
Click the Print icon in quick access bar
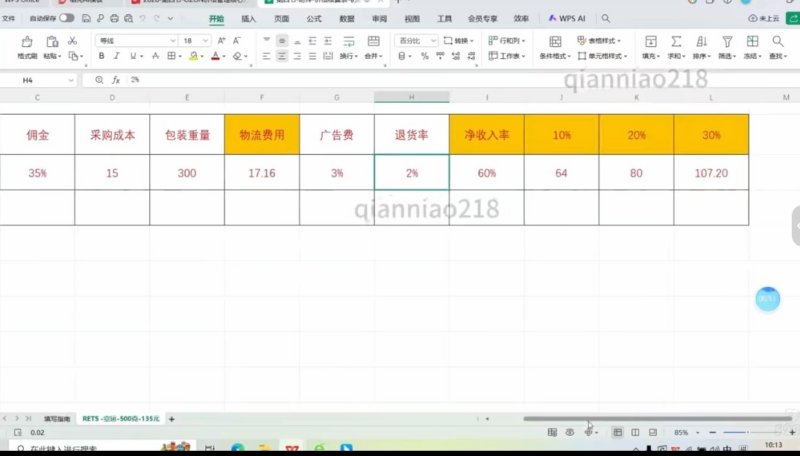[114, 18]
